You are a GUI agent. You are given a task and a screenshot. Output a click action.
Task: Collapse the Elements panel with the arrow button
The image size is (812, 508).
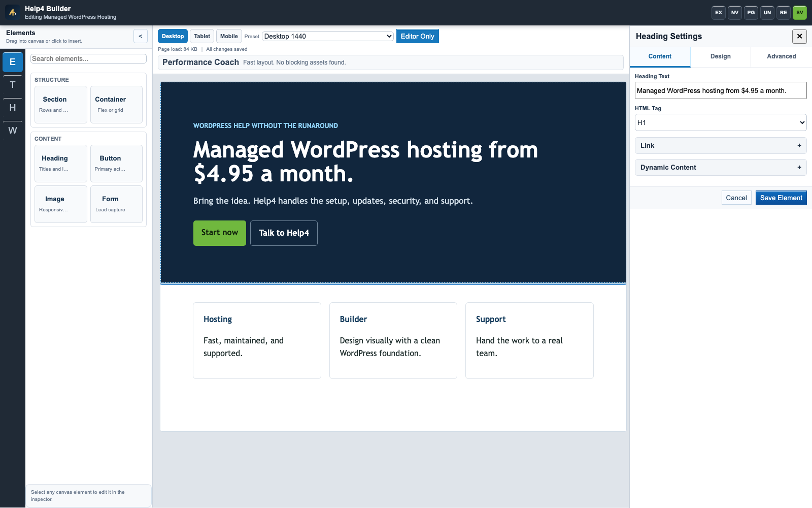[x=141, y=36]
